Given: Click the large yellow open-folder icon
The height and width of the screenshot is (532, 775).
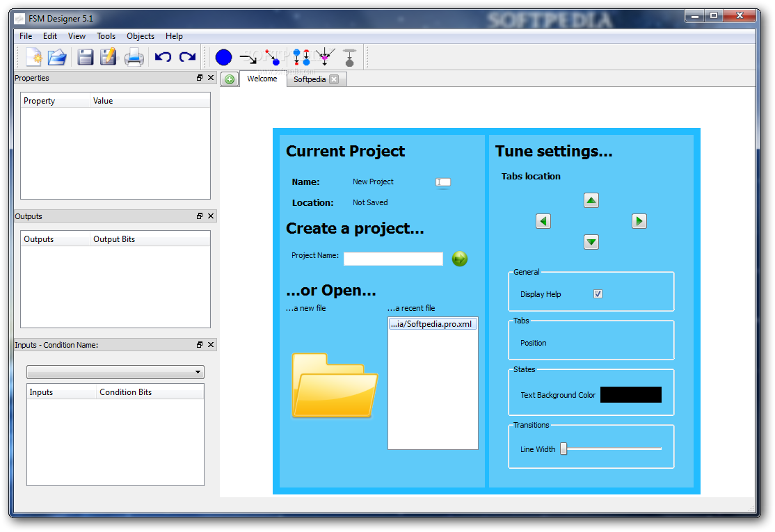Looking at the screenshot, I should click(x=335, y=385).
